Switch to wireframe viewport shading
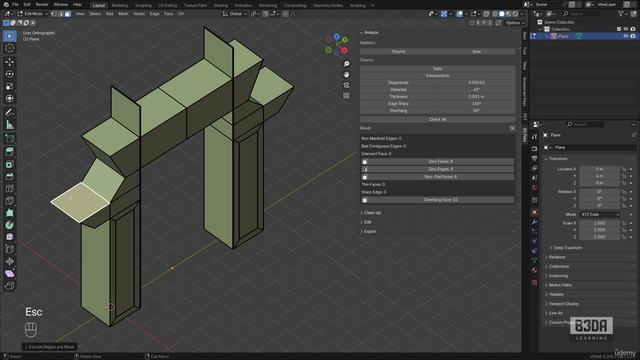This screenshot has height=360, width=640. pyautogui.click(x=495, y=14)
